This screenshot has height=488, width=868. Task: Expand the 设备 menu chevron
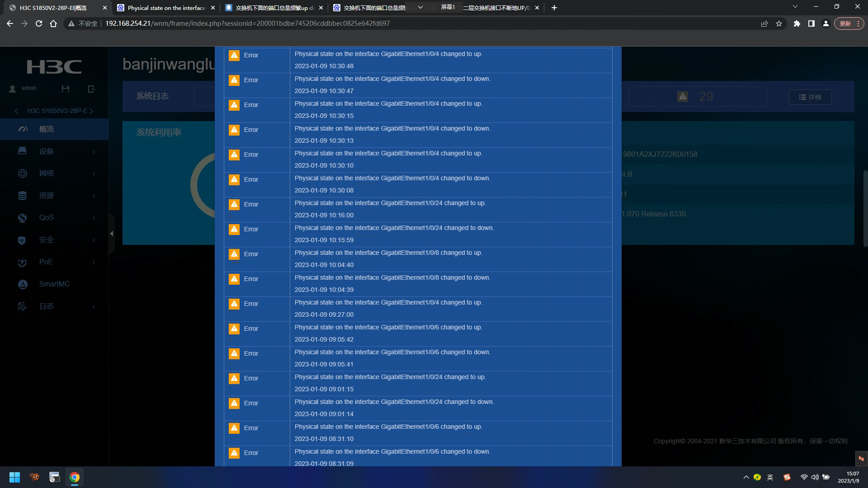click(94, 152)
